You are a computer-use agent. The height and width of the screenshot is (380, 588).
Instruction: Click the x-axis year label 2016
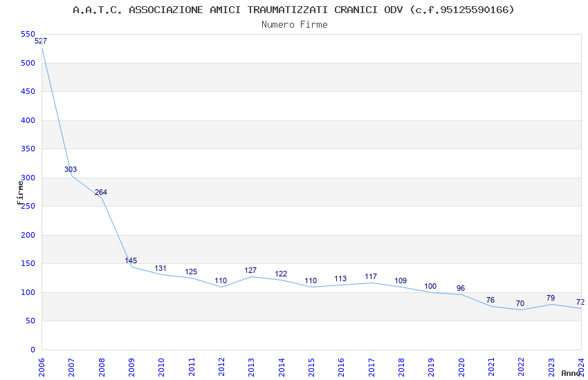click(341, 367)
